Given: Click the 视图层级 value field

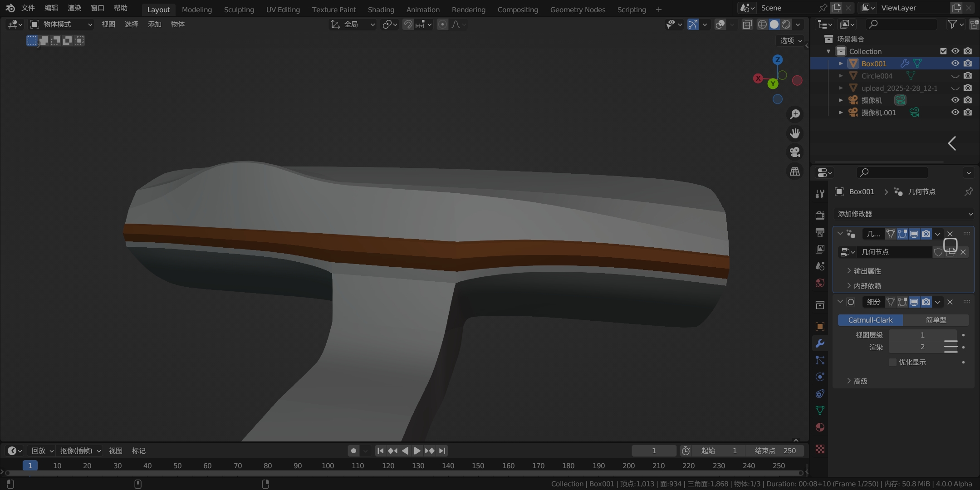Looking at the screenshot, I should click(x=922, y=335).
